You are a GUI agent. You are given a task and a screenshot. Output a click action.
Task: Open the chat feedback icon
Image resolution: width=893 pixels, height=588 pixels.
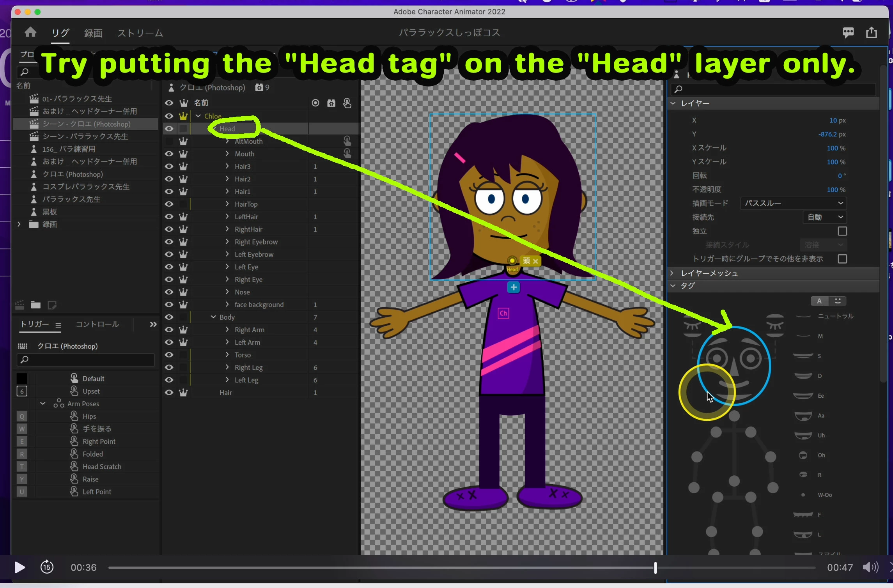(x=848, y=32)
